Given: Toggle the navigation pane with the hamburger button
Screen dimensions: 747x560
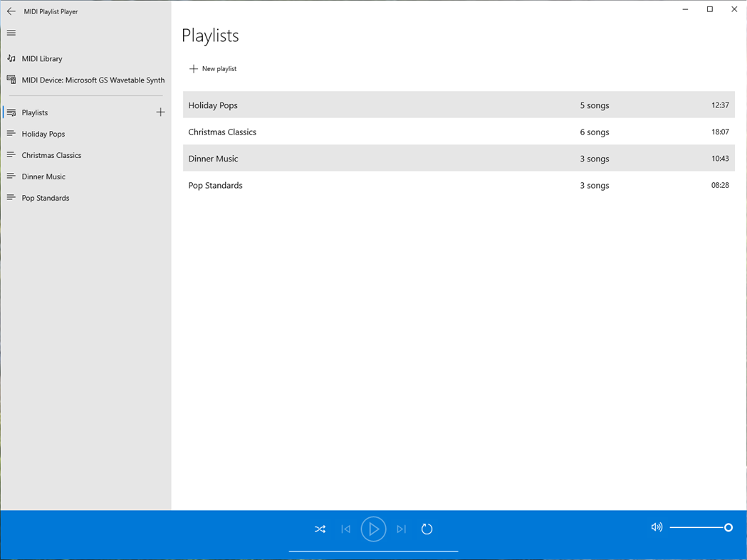Looking at the screenshot, I should [11, 33].
